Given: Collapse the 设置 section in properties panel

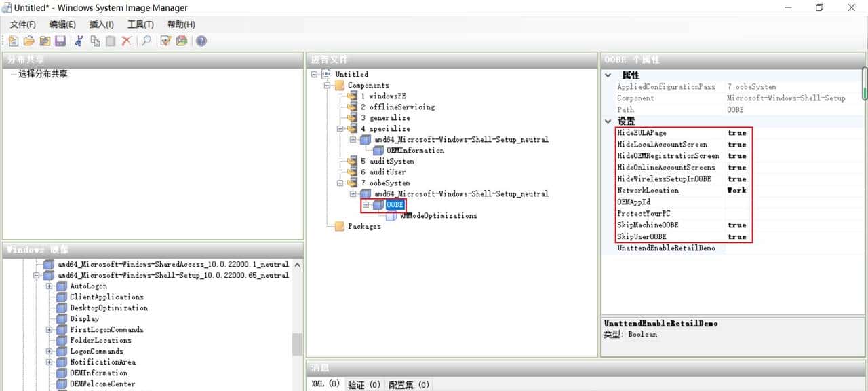Looking at the screenshot, I should (x=608, y=122).
